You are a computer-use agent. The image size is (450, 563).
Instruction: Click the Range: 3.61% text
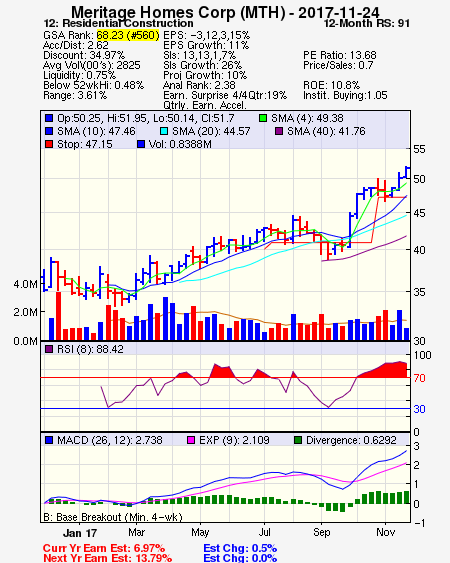[75, 96]
